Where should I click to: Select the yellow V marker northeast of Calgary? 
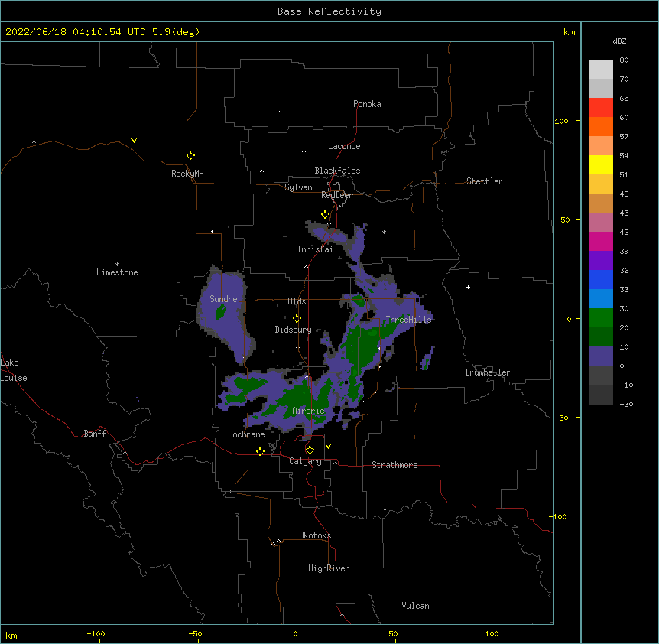coord(328,447)
